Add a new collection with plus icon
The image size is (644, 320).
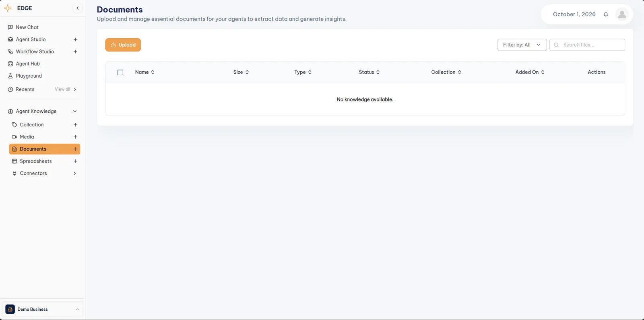point(75,125)
